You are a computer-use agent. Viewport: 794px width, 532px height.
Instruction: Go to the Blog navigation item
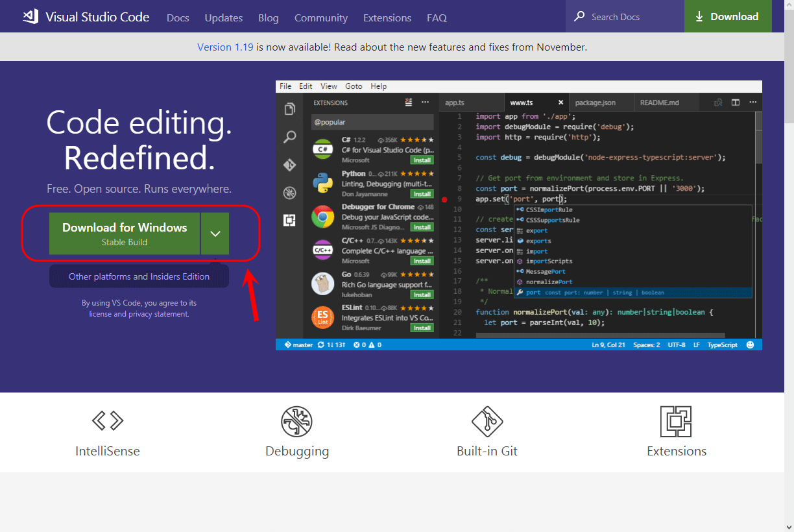click(x=269, y=18)
